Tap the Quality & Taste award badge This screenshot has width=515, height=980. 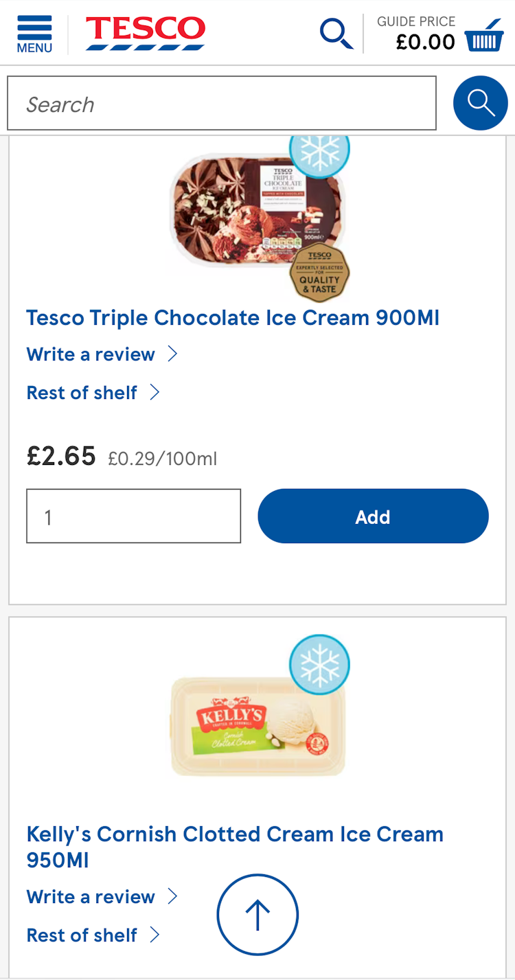pos(319,273)
